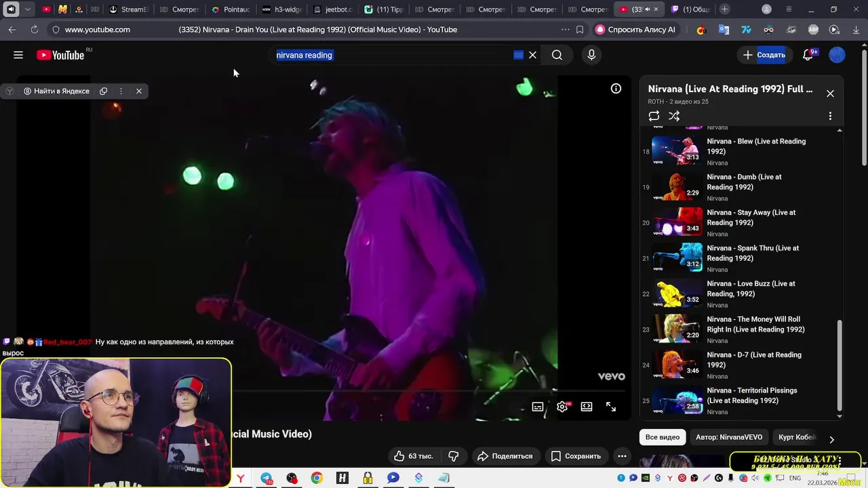Click the Найти в Яндексе button

56,91
